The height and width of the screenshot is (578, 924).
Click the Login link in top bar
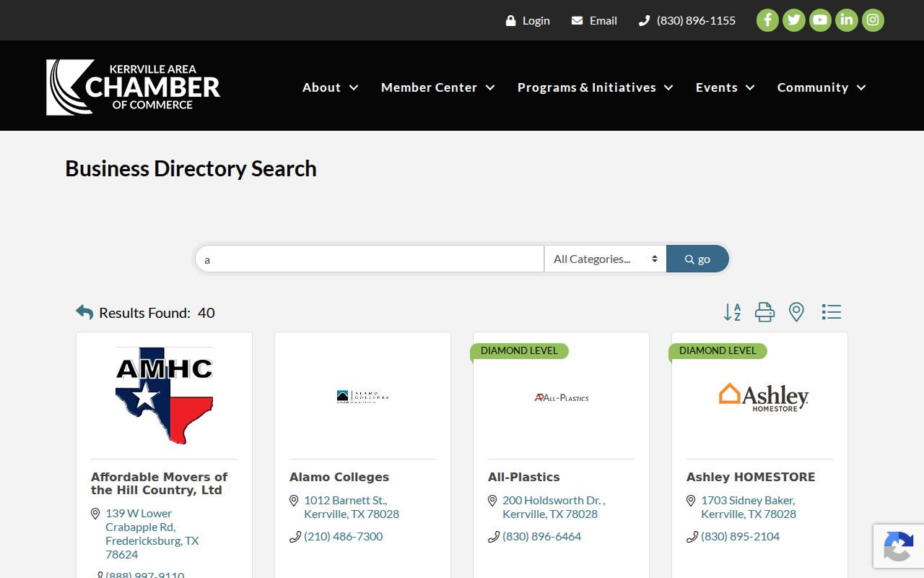(528, 20)
